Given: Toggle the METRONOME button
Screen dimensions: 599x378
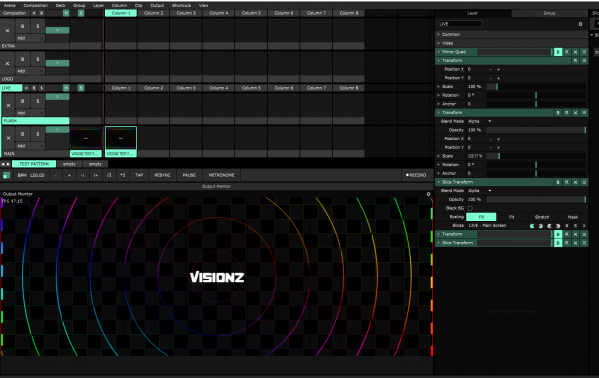Looking at the screenshot, I should 221,175.
